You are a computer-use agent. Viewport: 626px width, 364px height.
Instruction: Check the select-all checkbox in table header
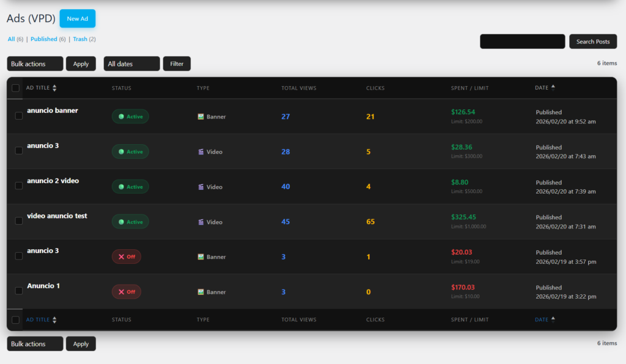(x=16, y=88)
